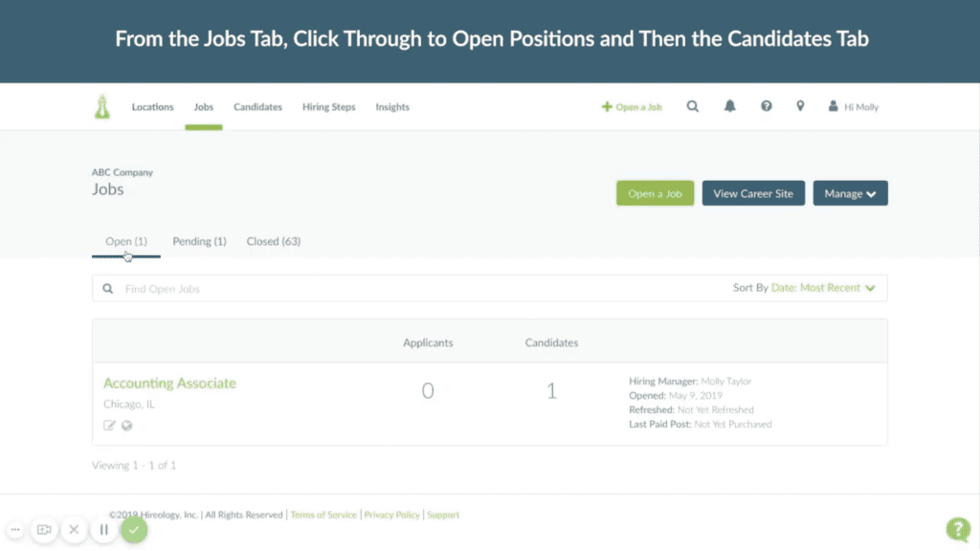Open the Accounting Associate job link

pyautogui.click(x=169, y=384)
